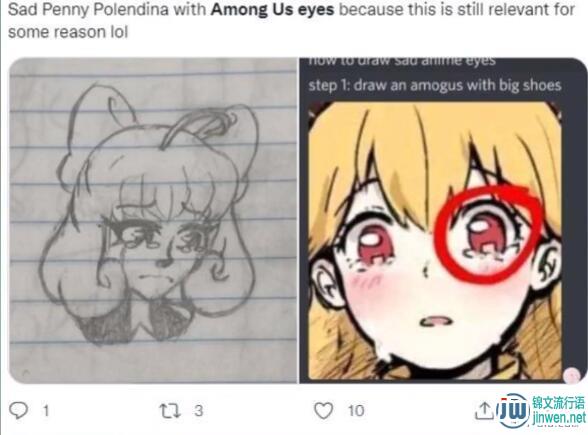
Task: Click the "some reason lol" text line
Action: pyautogui.click(x=68, y=32)
